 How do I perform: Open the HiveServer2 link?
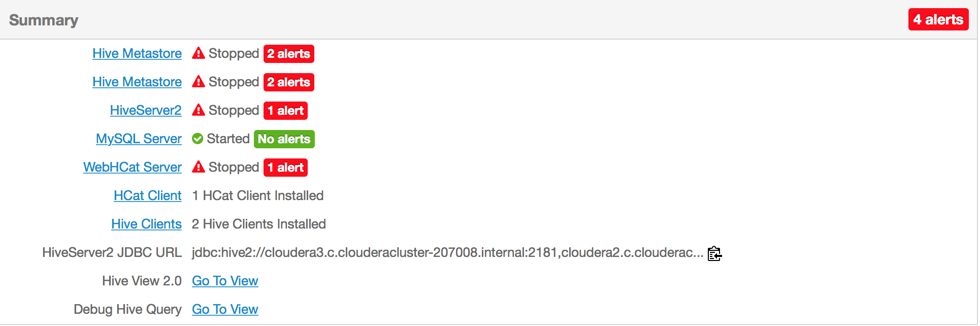[146, 110]
